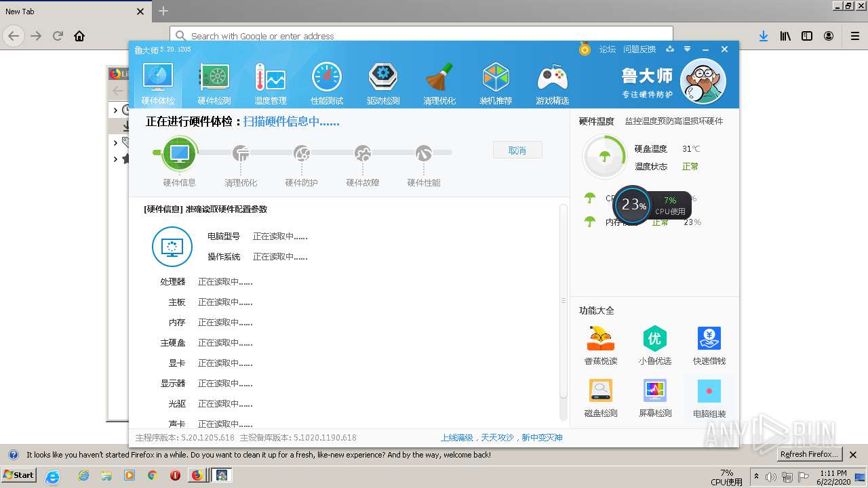Open 驱动检测 driver detection tab
The height and width of the screenshot is (488, 868).
point(383,84)
